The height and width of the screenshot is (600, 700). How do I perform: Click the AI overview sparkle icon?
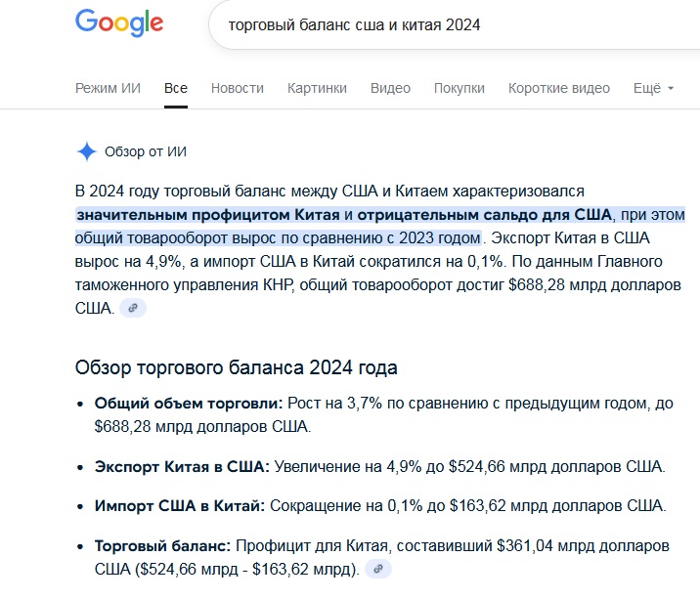pos(87,151)
